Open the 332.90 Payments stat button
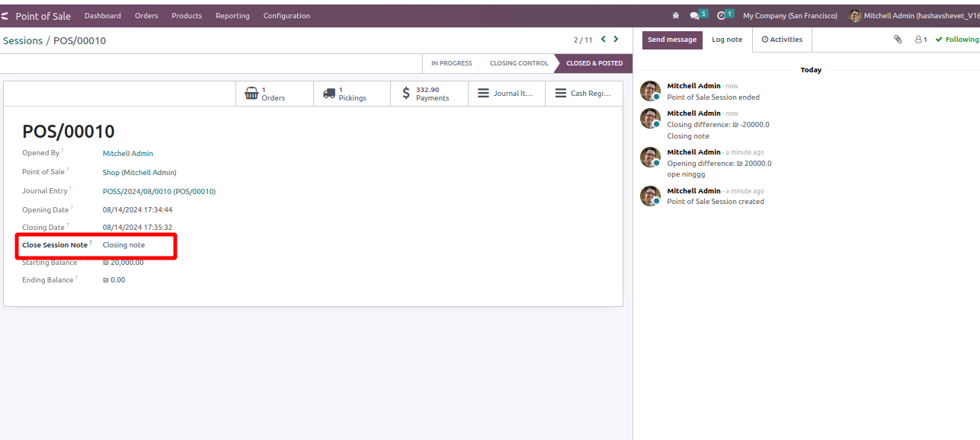 (429, 94)
